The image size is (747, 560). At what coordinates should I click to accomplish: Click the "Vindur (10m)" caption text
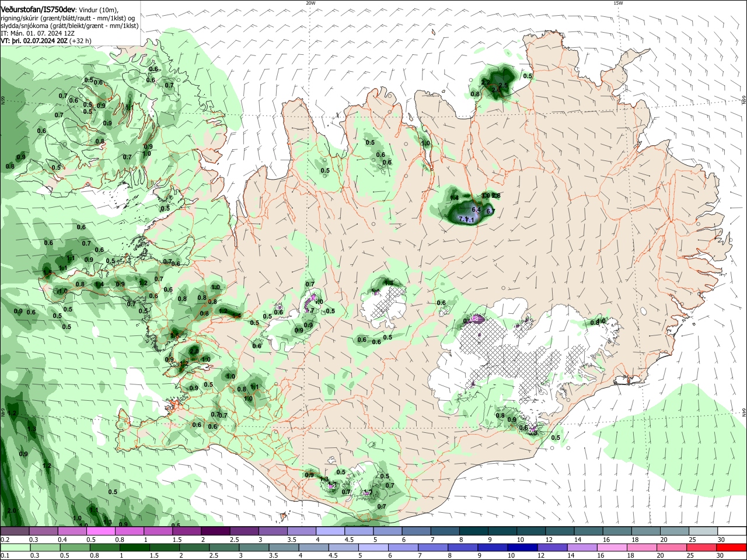pos(98,10)
